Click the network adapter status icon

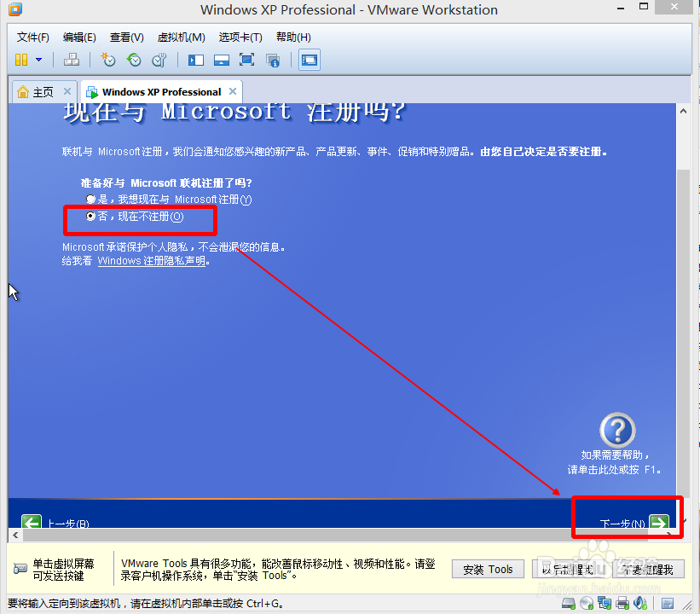click(605, 604)
